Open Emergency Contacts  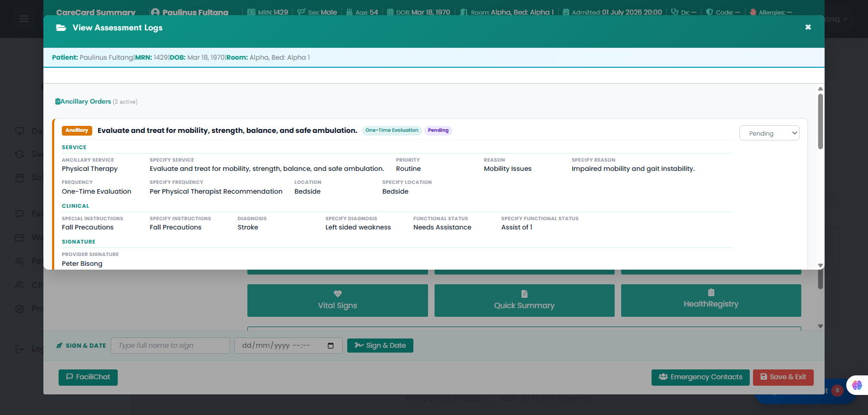click(x=700, y=377)
